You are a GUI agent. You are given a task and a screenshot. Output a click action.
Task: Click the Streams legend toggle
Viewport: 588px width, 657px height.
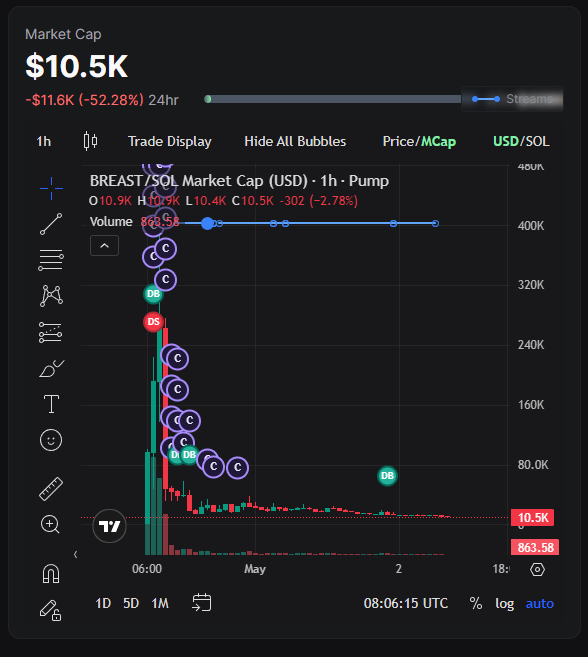(x=512, y=99)
